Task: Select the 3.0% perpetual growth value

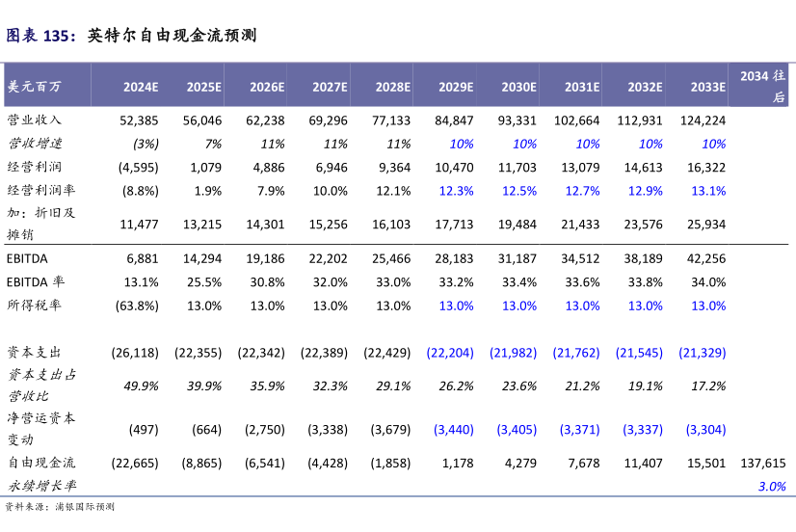Action: (x=772, y=487)
